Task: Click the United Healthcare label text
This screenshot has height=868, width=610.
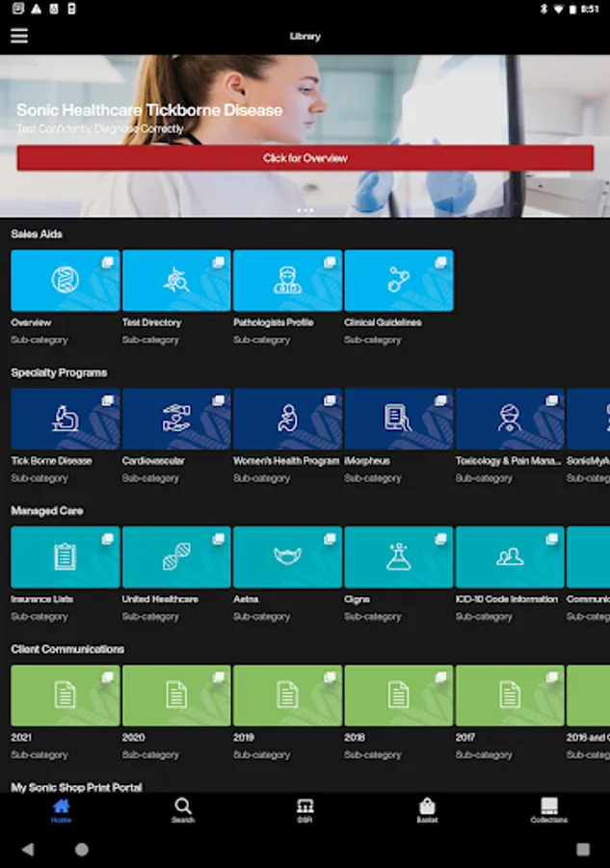Action: 160,599
